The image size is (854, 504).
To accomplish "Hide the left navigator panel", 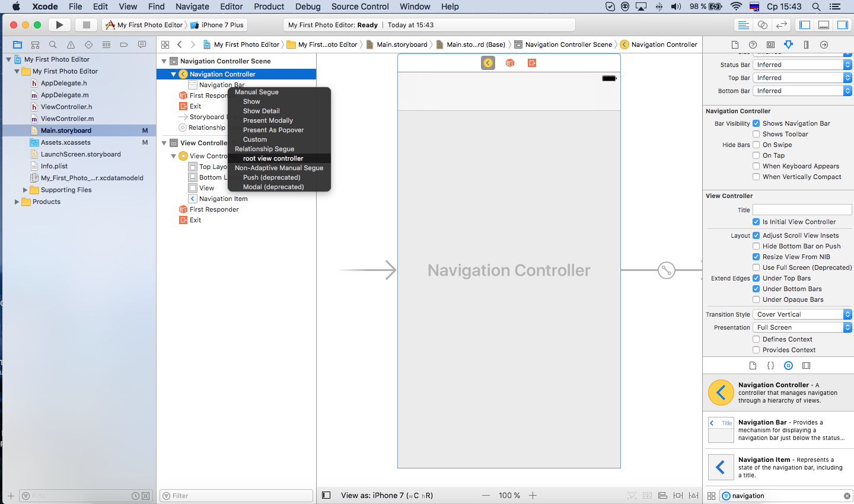I will pyautogui.click(x=805, y=25).
